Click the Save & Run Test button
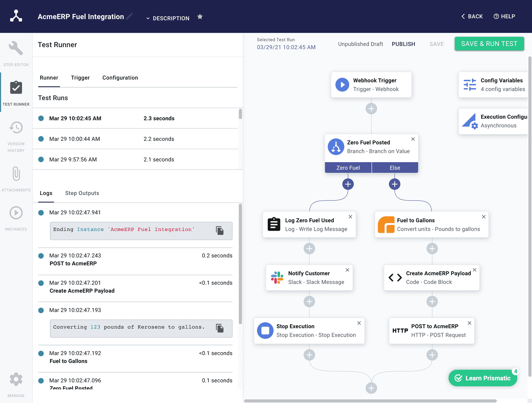The height and width of the screenshot is (403, 532). tap(489, 44)
